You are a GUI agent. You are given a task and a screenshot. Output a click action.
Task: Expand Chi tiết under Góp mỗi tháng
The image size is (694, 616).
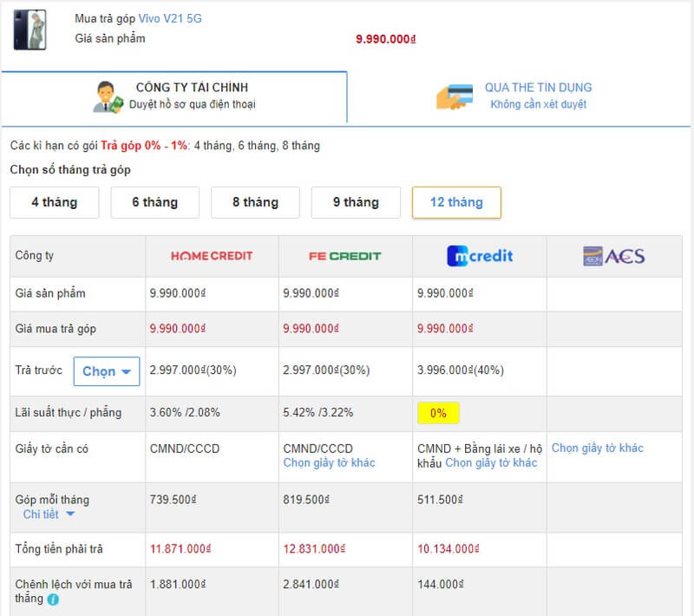tap(49, 514)
